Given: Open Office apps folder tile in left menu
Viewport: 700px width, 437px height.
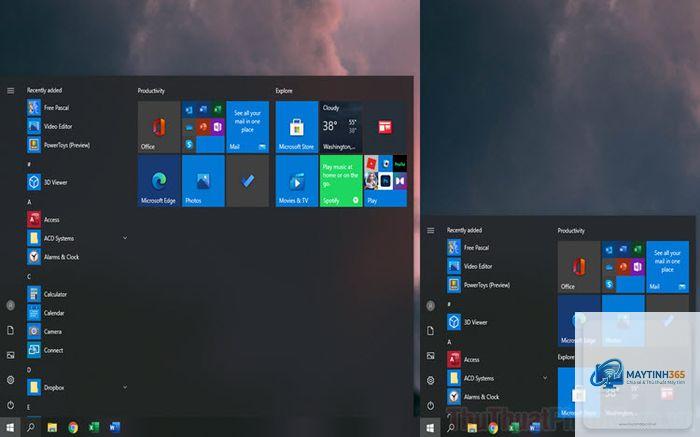Looking at the screenshot, I should coord(203,127).
